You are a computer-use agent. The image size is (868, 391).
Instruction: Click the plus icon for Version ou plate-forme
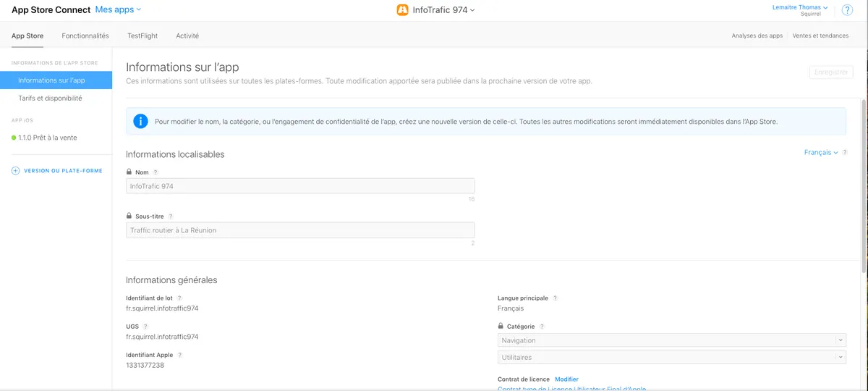(15, 171)
